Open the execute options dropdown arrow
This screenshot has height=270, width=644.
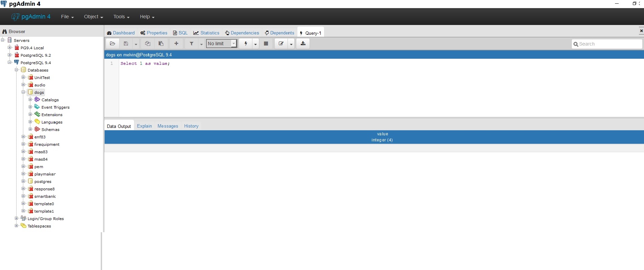[x=256, y=44]
